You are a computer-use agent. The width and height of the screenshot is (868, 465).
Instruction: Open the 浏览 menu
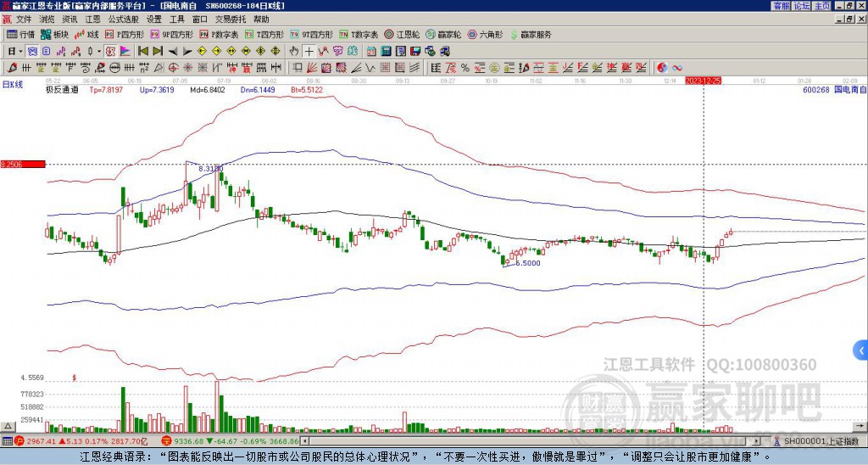[47, 20]
